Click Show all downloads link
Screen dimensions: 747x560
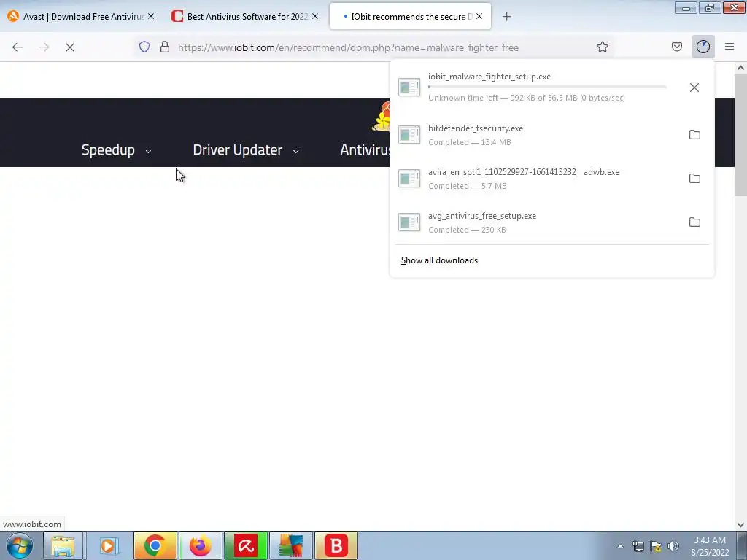439,260
